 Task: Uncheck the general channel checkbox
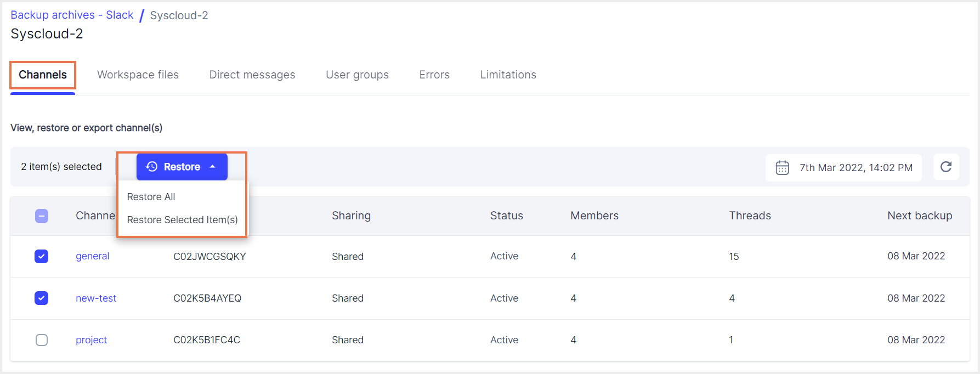(x=42, y=256)
